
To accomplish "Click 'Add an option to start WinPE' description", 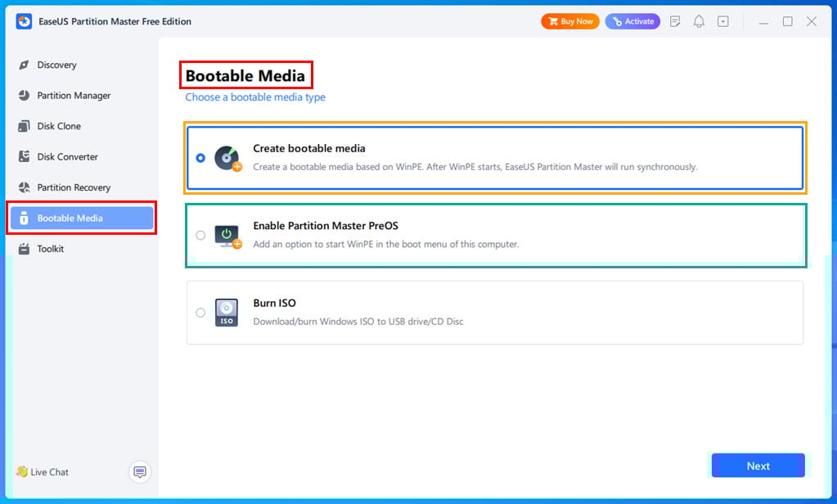I will pos(386,245).
